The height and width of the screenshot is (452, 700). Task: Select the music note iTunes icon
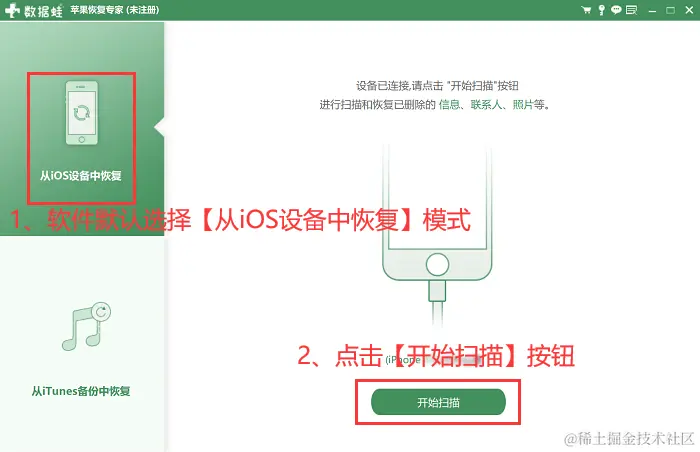(x=86, y=326)
